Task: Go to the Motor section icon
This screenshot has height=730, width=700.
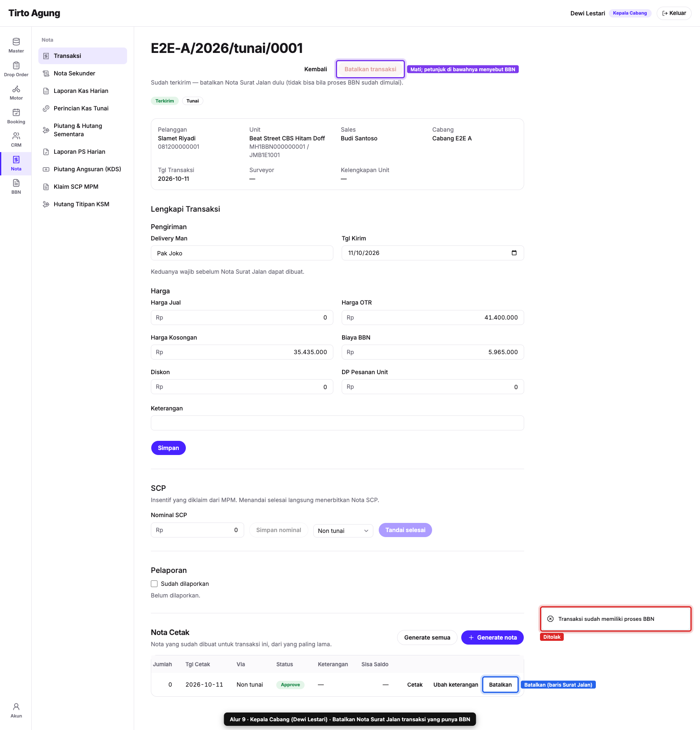Action: coord(16,89)
